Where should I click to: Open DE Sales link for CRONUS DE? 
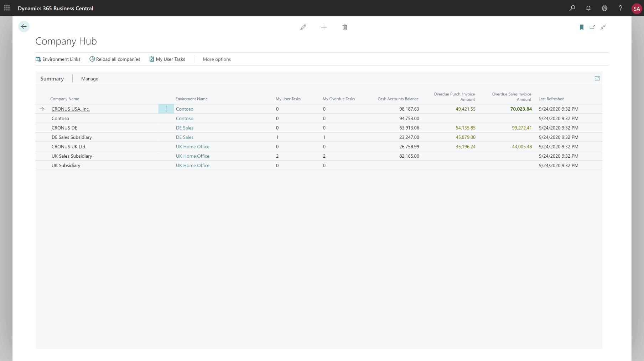point(185,128)
